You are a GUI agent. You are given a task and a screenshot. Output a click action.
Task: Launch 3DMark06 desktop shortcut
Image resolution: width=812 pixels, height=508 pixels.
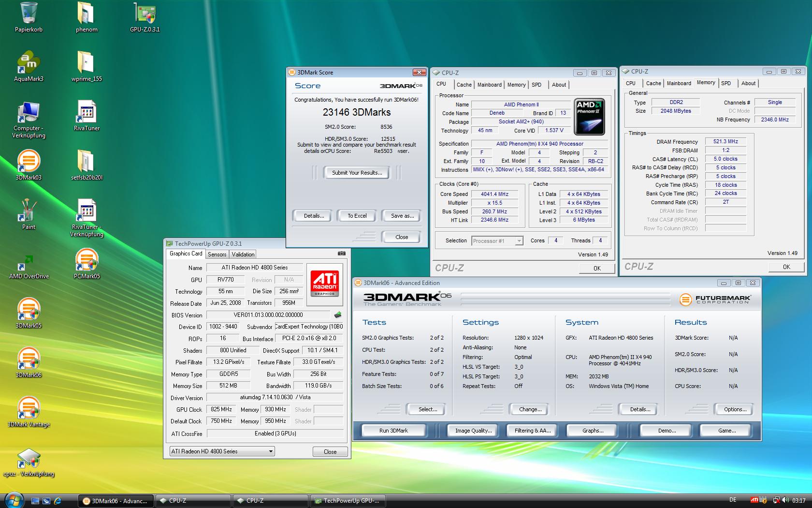(29, 363)
